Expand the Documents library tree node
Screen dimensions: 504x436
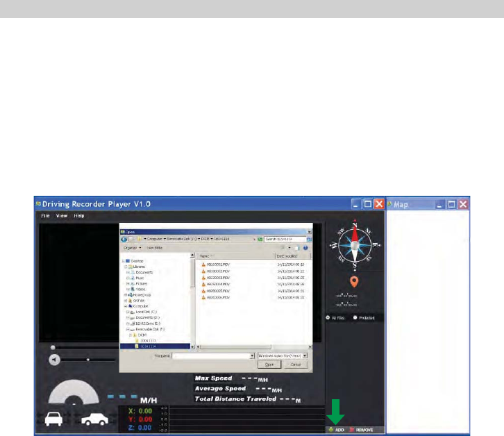(x=128, y=272)
